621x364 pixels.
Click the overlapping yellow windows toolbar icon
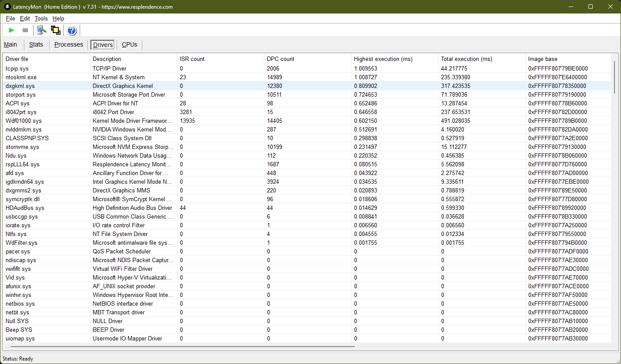click(x=55, y=30)
